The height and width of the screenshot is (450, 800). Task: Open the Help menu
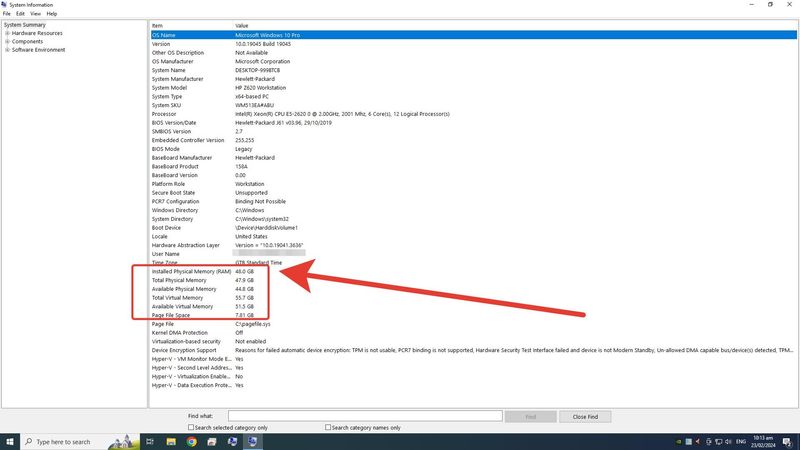52,14
